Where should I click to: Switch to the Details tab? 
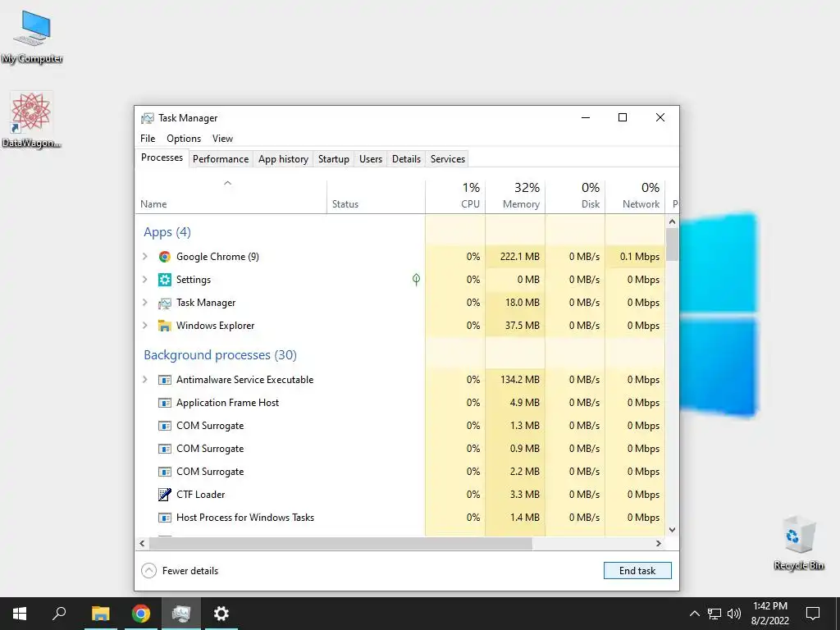click(406, 159)
